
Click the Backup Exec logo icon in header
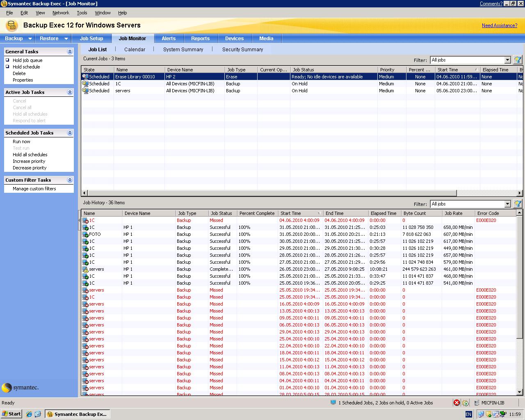[x=12, y=25]
